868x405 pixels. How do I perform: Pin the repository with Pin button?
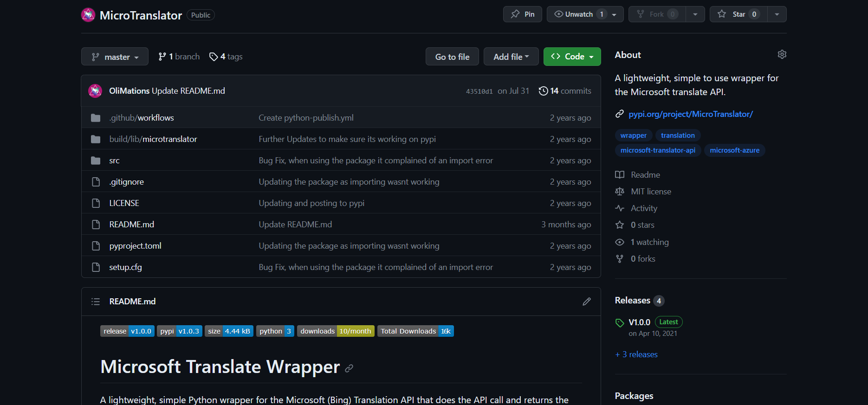(523, 14)
